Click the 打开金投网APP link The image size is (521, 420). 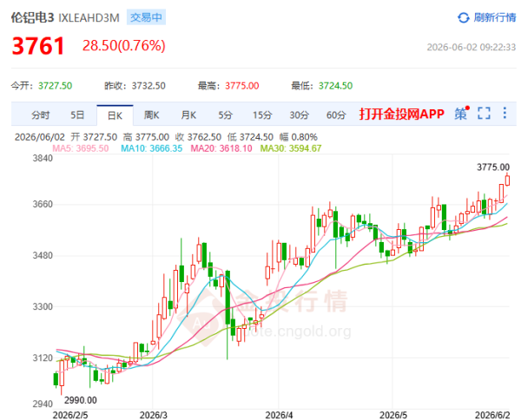click(x=402, y=114)
